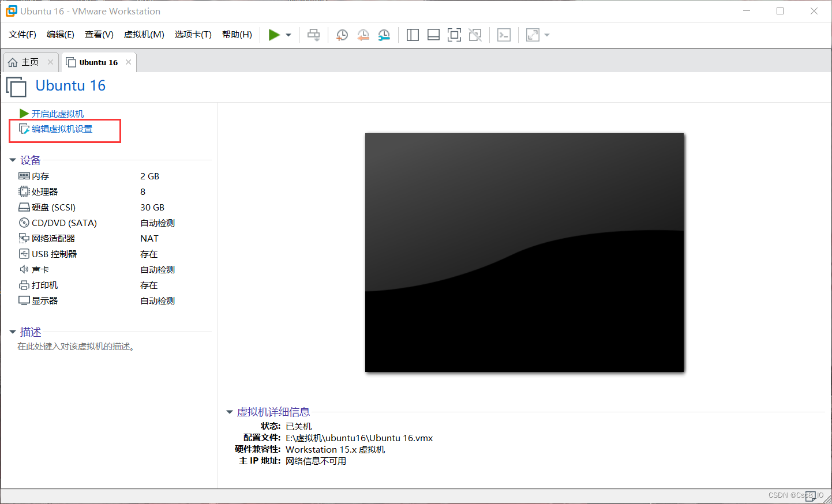This screenshot has width=832, height=504.
Task: Click the config file path Ubuntu 16.vmx
Action: click(x=359, y=438)
